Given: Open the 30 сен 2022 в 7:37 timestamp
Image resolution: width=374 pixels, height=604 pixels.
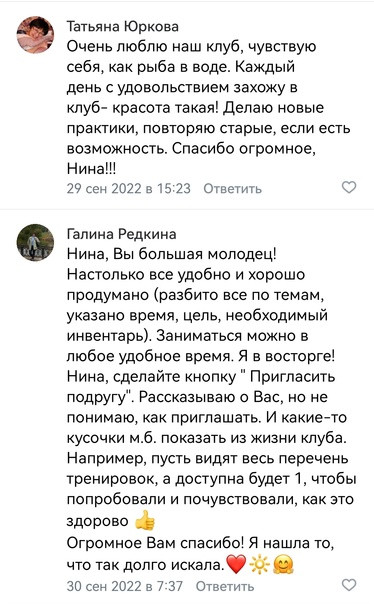Looking at the screenshot, I should coord(124,586).
